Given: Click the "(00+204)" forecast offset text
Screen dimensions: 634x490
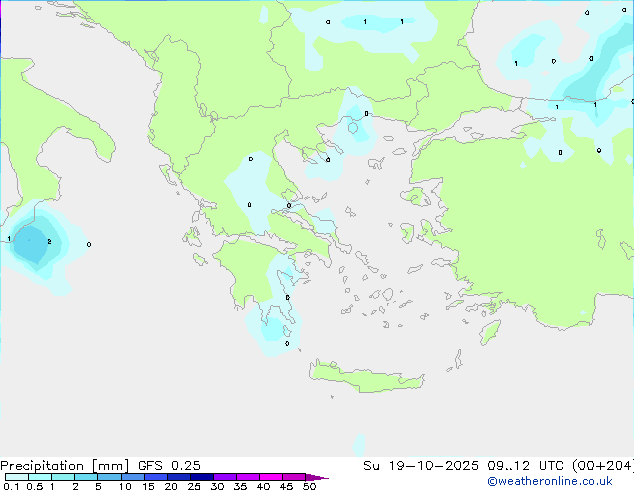Looking at the screenshot, I should [603, 466].
